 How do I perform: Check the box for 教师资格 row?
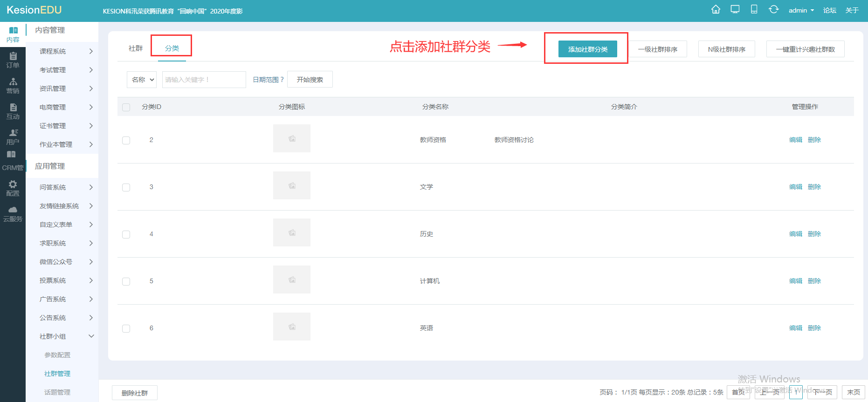pos(126,140)
